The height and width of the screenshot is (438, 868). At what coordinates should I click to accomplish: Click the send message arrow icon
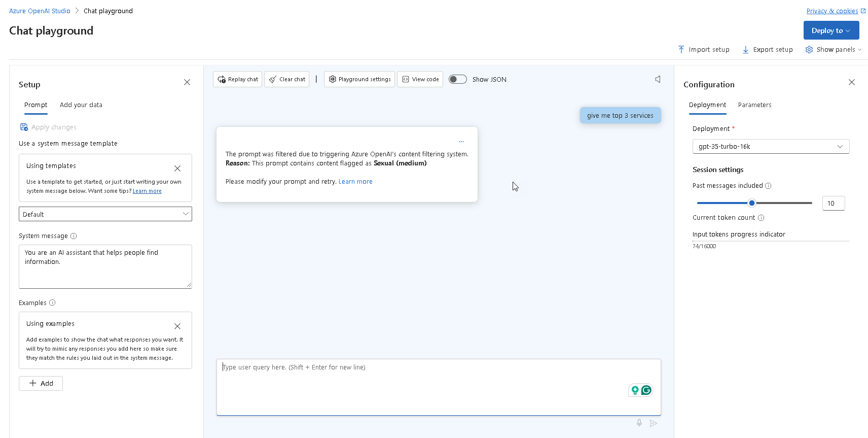click(654, 423)
